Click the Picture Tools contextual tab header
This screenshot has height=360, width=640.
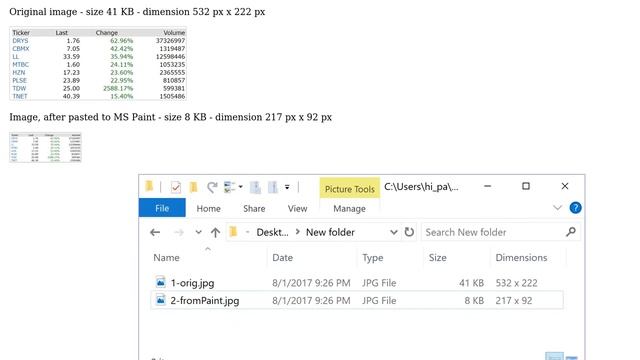click(x=350, y=189)
